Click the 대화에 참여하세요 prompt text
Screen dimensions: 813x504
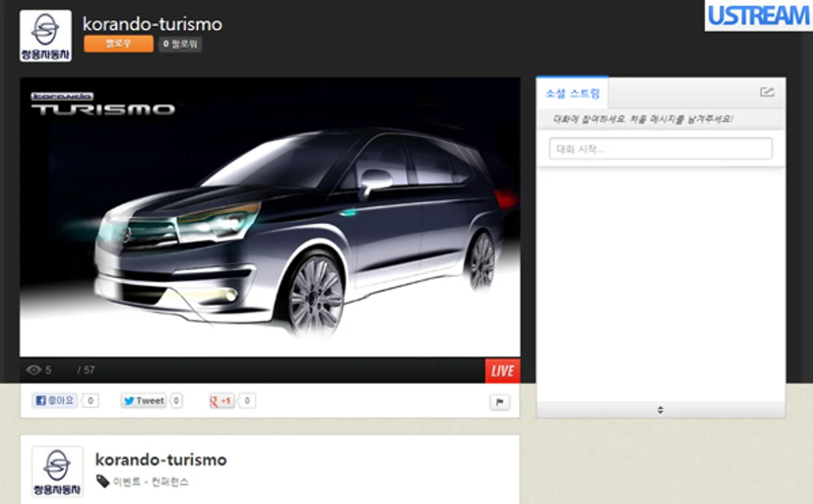643,119
